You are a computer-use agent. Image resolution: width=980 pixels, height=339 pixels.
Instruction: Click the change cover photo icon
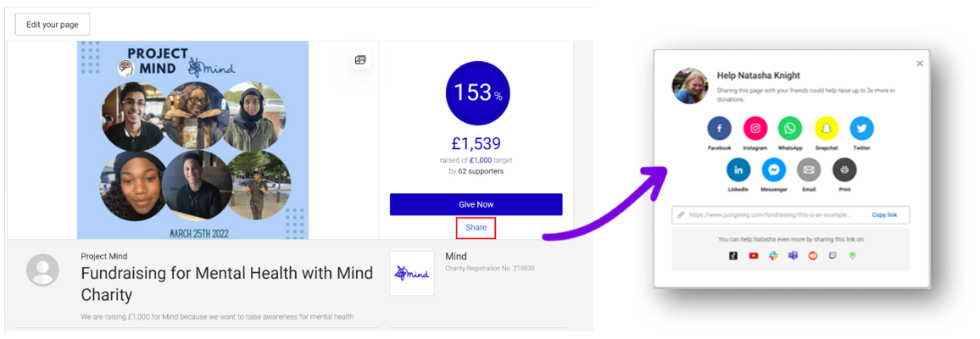(x=360, y=60)
